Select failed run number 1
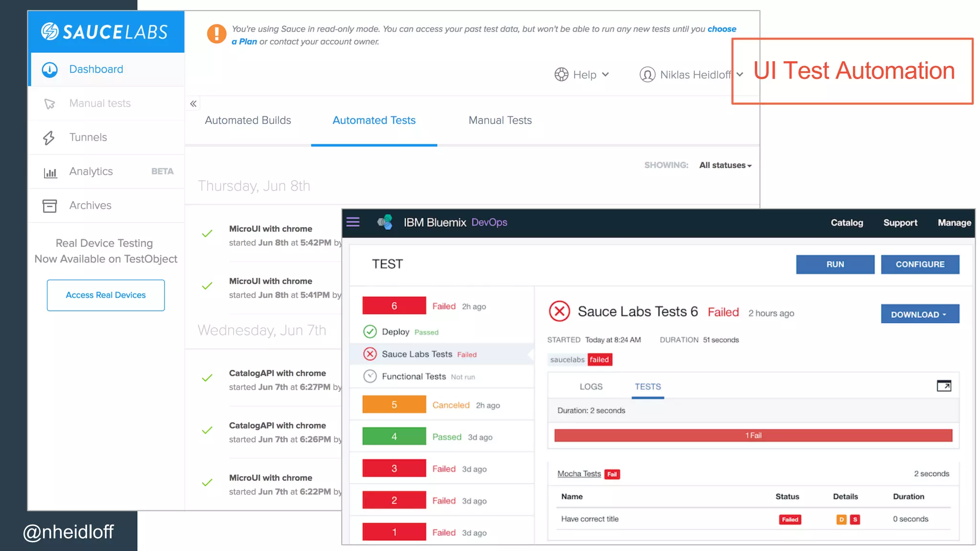The image size is (980, 551). pos(394,532)
